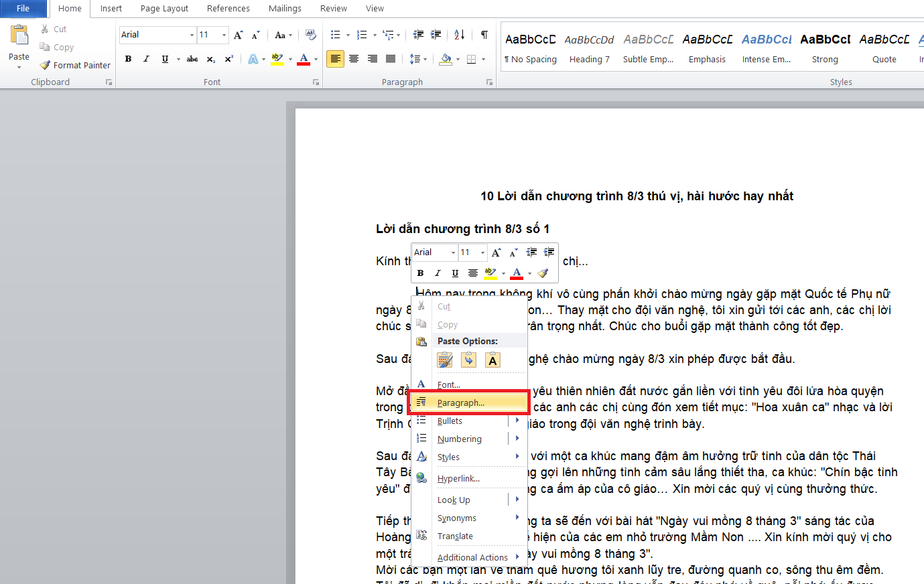Select Keep Source Formatting paste option
924x584 pixels.
pos(445,360)
